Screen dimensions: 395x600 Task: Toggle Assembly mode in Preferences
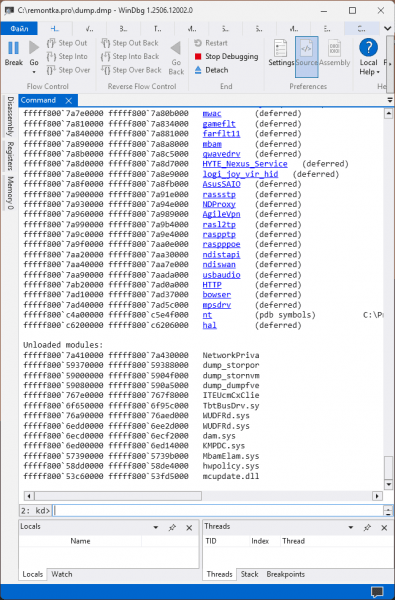(335, 53)
